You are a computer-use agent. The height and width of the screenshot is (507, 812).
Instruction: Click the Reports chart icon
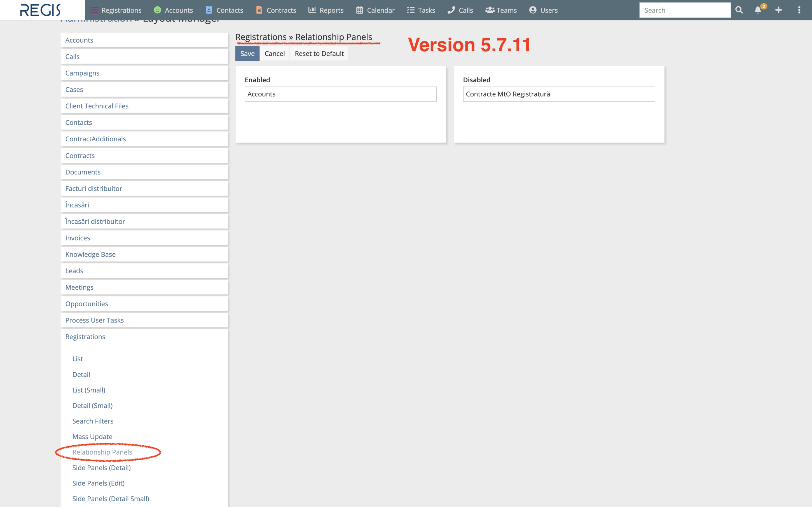312,10
